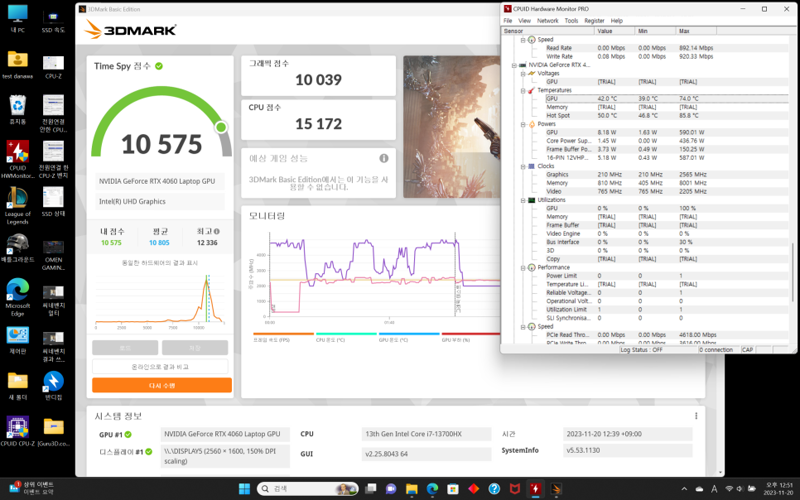800x500 pixels.
Task: Open Microsoft Store from the taskbar
Action: [x=453, y=489]
